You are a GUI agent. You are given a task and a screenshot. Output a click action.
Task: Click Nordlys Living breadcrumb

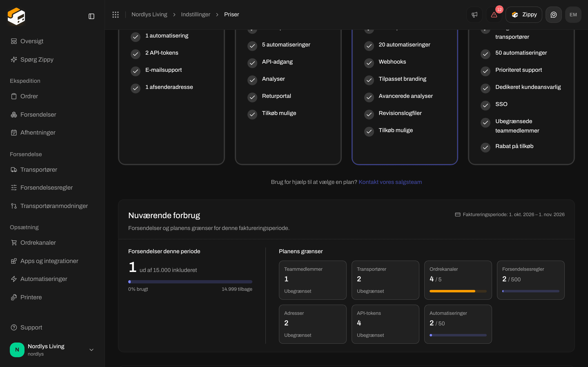pyautogui.click(x=149, y=14)
